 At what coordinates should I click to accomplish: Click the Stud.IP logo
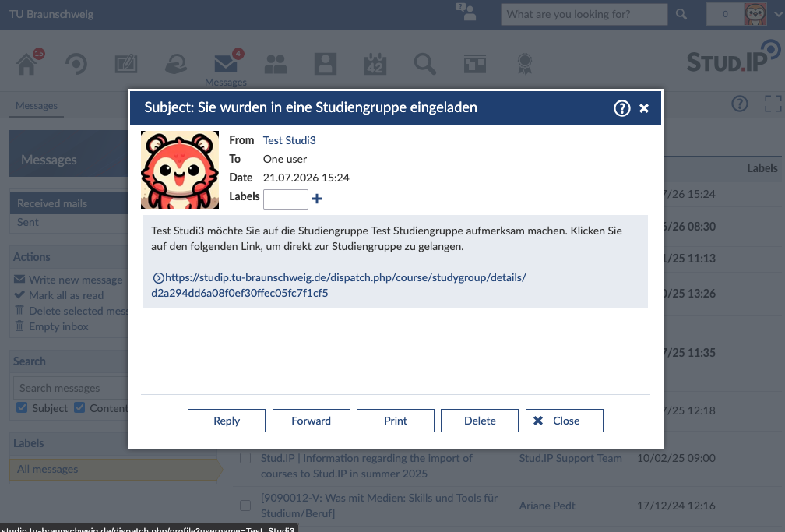[x=734, y=58]
